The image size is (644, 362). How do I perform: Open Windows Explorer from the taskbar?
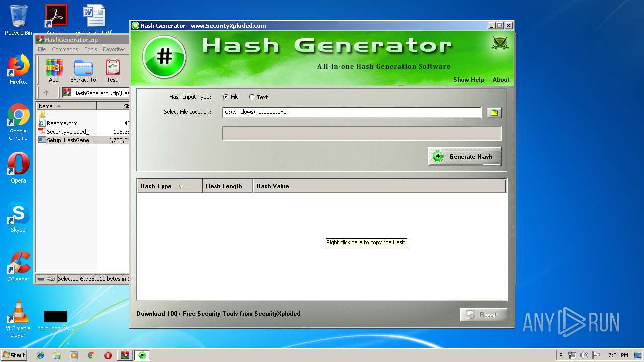click(x=57, y=355)
